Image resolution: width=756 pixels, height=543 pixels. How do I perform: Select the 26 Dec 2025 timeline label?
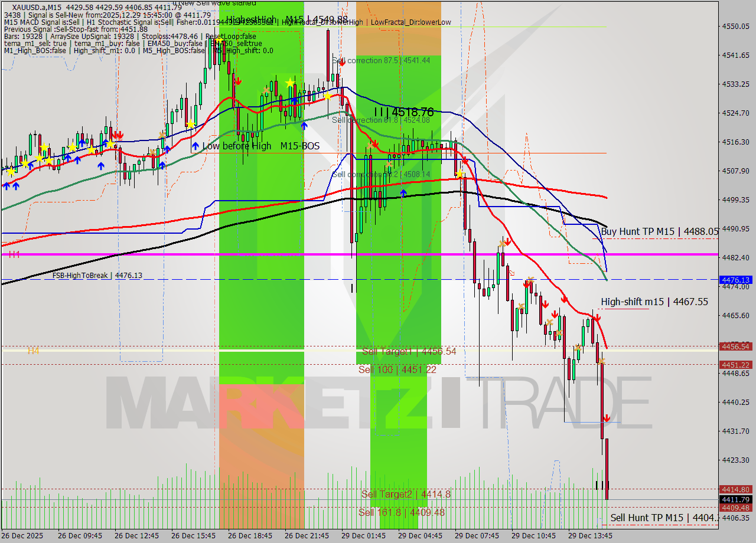22,536
